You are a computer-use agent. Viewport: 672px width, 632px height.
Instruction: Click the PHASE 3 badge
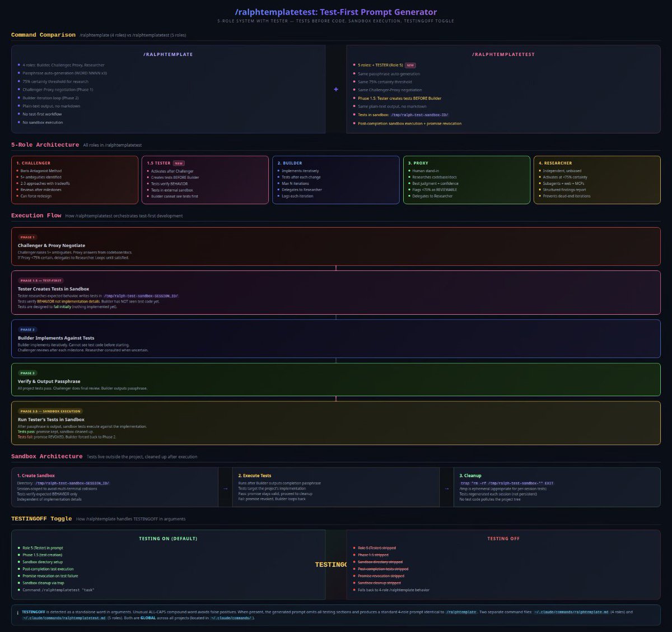[x=27, y=372]
